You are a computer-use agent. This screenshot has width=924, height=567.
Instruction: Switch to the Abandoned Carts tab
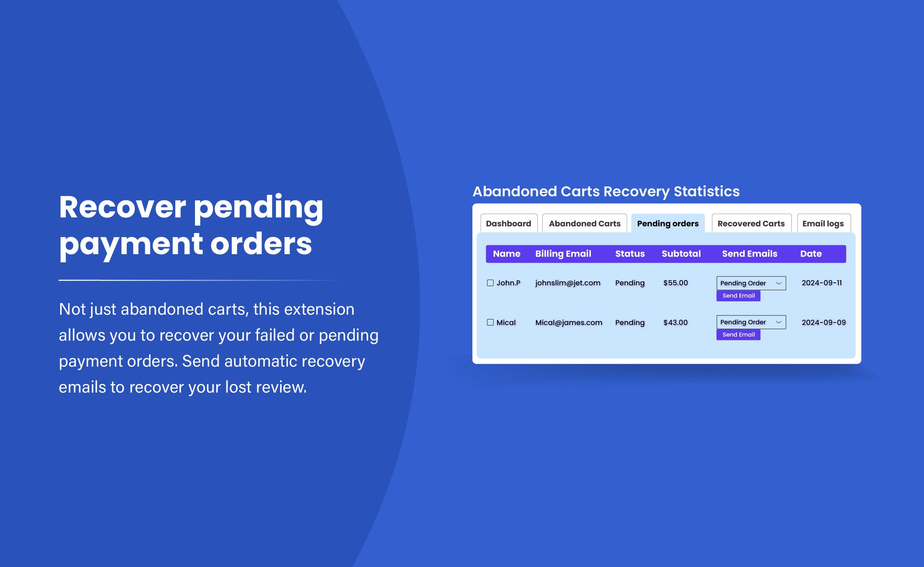[x=585, y=223]
